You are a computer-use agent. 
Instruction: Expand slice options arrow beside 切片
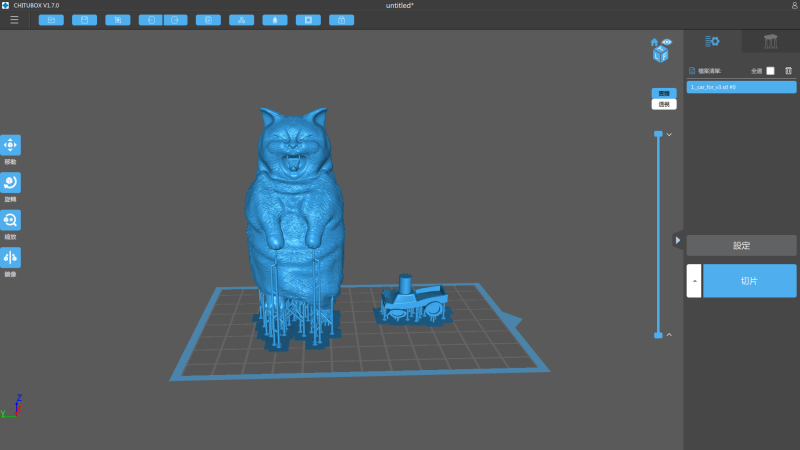tap(694, 281)
